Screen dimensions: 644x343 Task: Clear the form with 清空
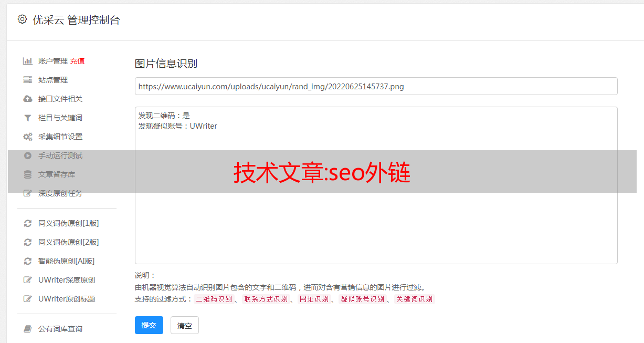pyautogui.click(x=185, y=325)
